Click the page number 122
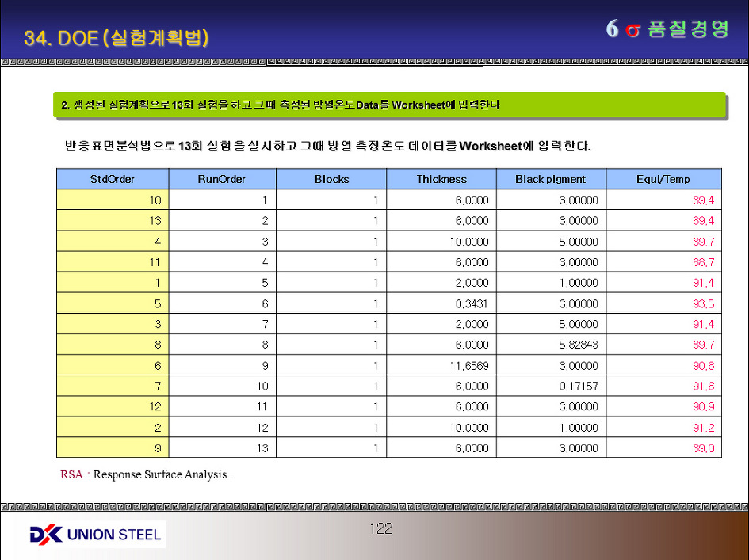The height and width of the screenshot is (560, 749). click(x=380, y=528)
